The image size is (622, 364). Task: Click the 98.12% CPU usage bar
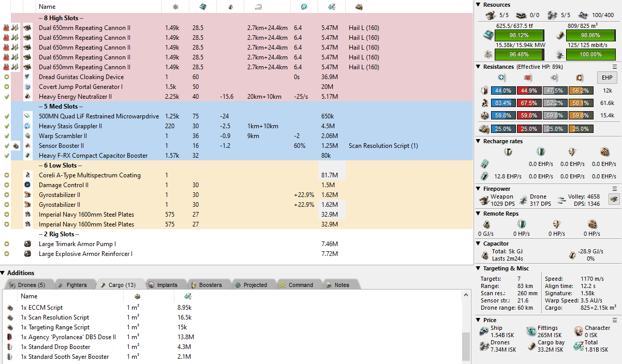point(519,36)
